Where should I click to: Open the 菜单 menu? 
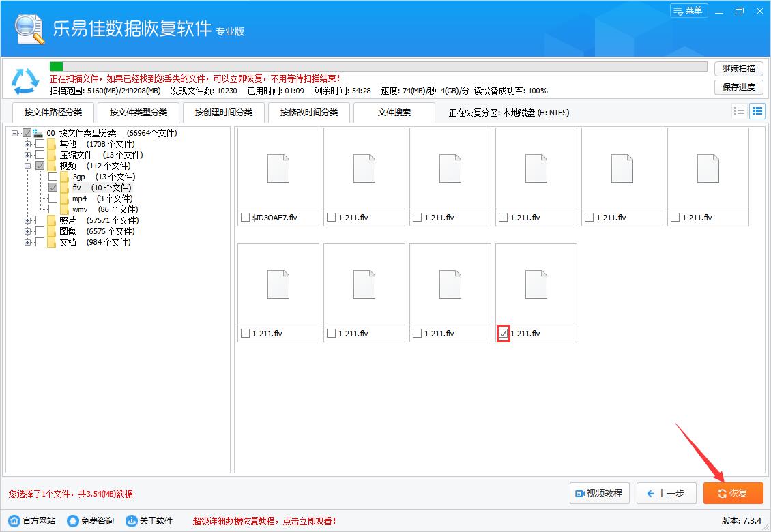[688, 11]
